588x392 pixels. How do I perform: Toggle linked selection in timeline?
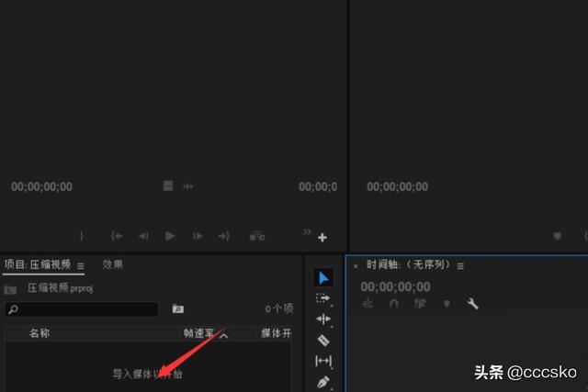[421, 304]
